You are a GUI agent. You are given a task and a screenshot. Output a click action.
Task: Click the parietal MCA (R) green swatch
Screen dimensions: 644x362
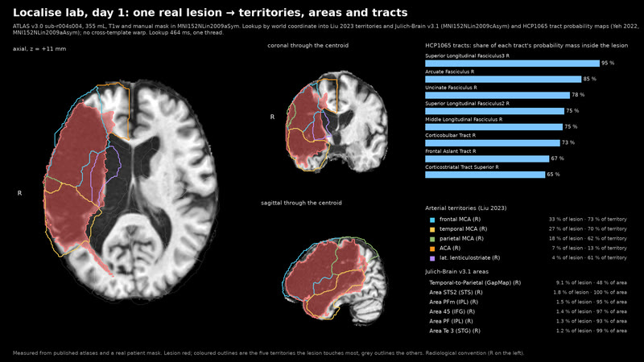pyautogui.click(x=432, y=239)
